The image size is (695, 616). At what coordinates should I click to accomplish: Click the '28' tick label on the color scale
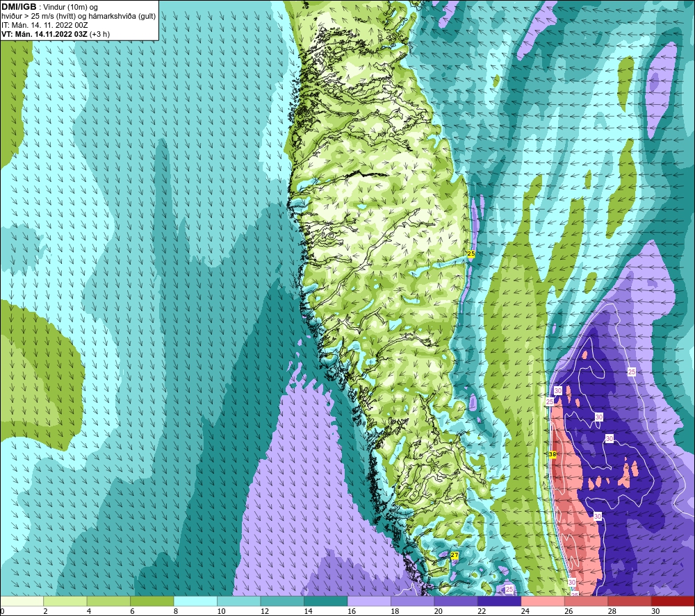[612, 611]
